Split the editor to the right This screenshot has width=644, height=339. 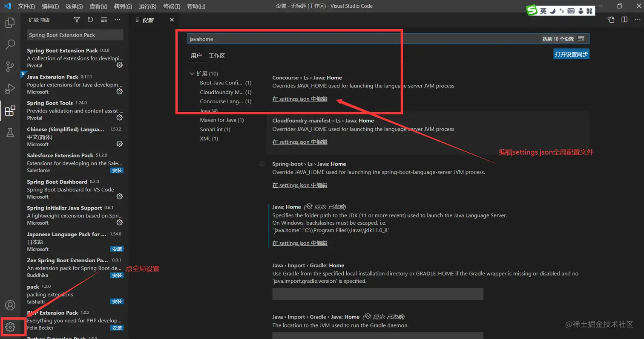click(624, 20)
